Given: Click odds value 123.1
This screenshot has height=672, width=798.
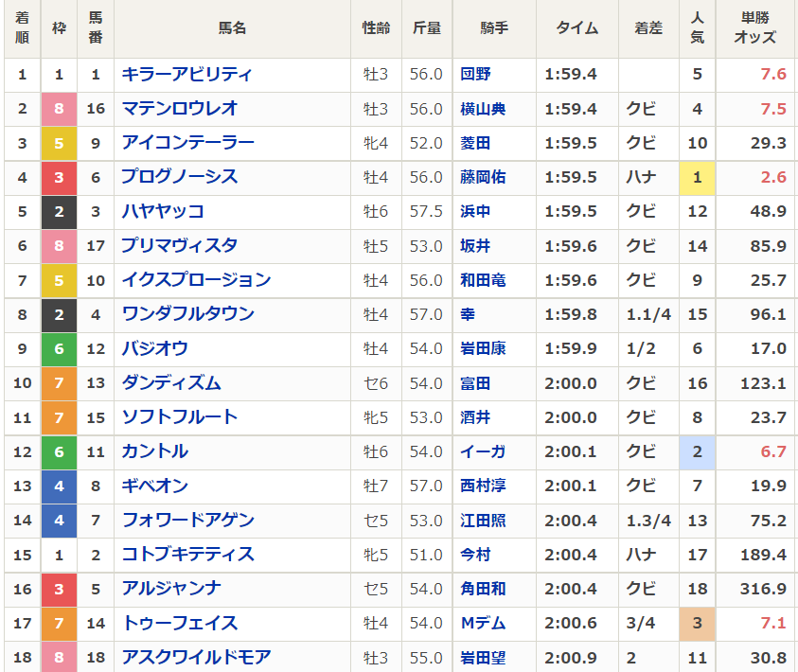Looking at the screenshot, I should [763, 382].
